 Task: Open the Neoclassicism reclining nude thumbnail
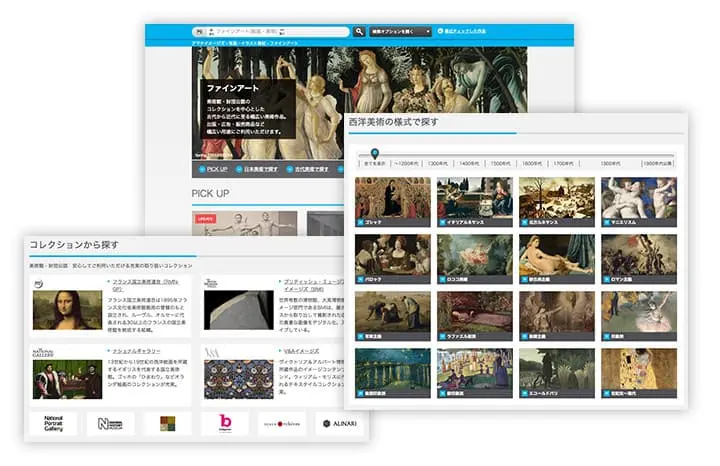point(557,259)
